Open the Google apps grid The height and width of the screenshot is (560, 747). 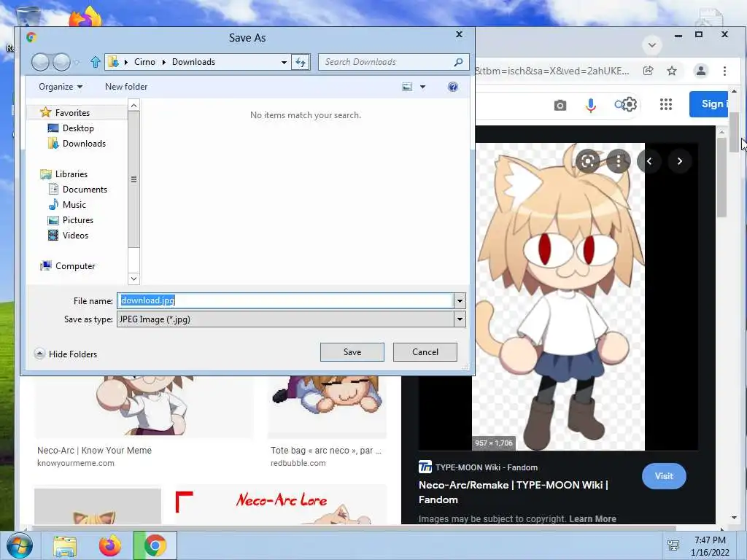point(666,104)
